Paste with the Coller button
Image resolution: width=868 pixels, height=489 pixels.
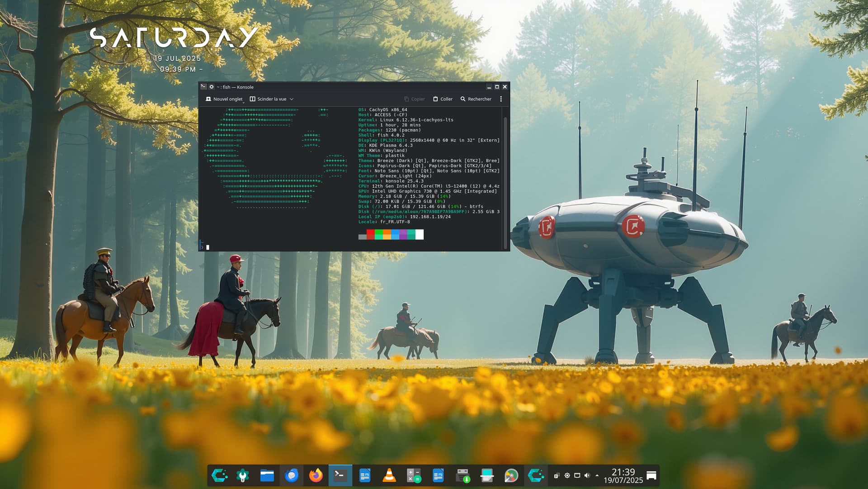[442, 99]
